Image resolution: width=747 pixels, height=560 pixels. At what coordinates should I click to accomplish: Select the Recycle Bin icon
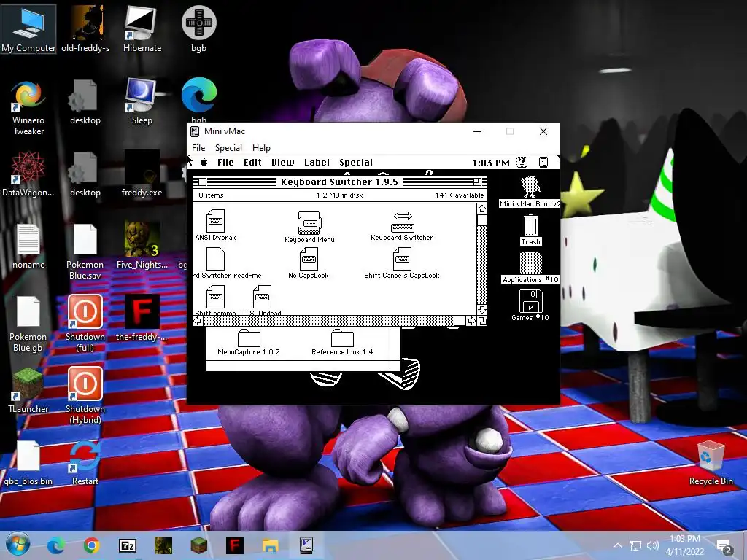pos(711,463)
